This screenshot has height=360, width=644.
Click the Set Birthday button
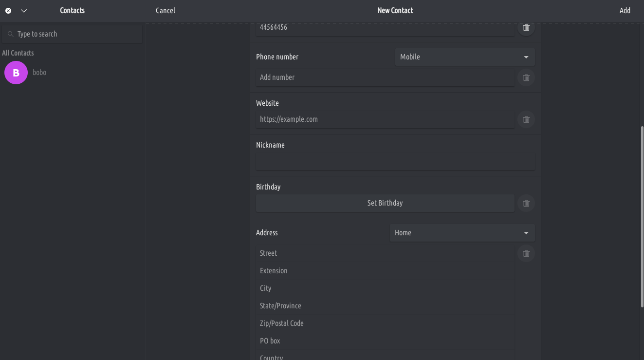[385, 203]
